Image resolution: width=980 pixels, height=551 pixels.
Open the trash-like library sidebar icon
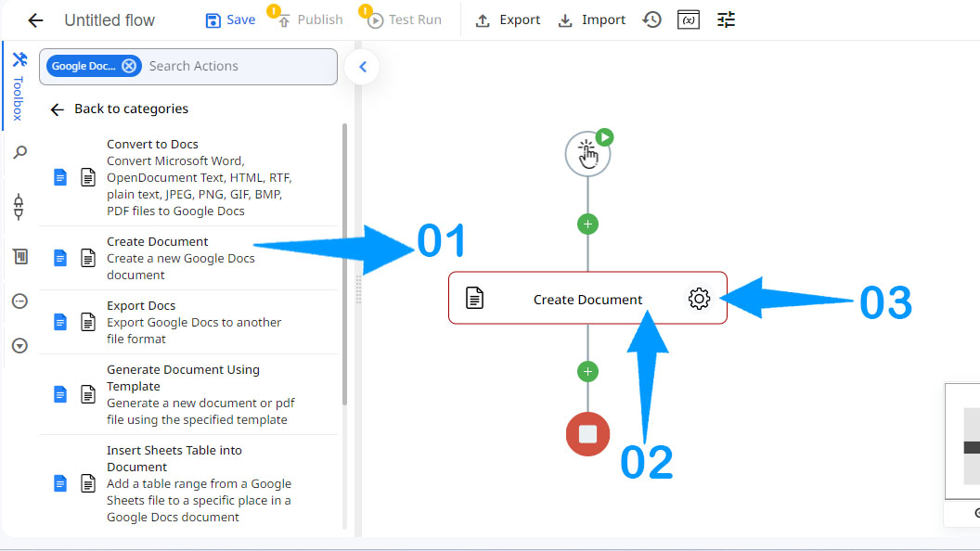point(20,256)
